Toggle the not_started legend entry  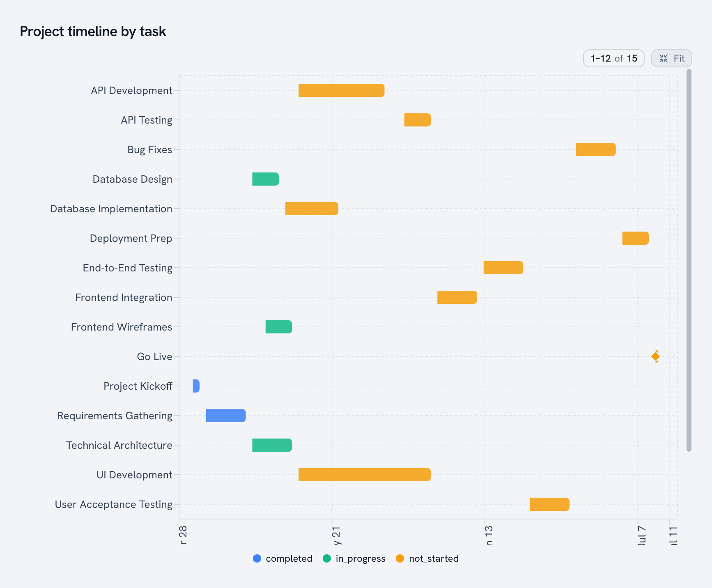tap(427, 558)
